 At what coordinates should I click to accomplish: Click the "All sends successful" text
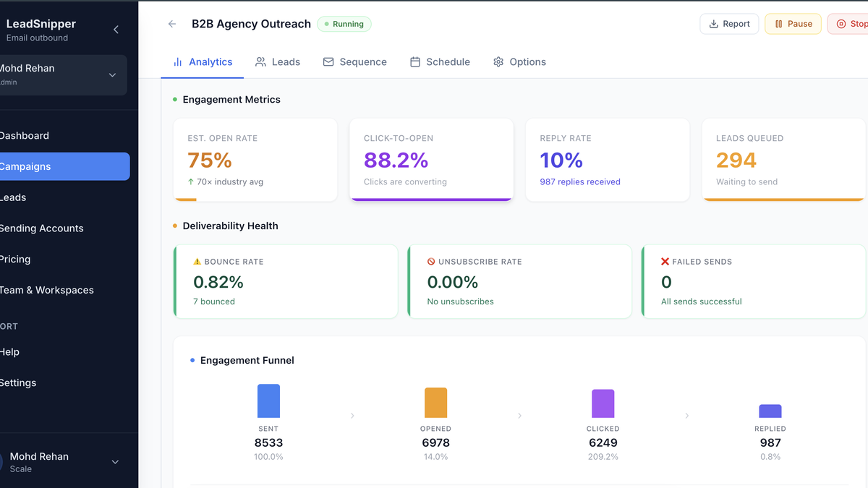702,301
